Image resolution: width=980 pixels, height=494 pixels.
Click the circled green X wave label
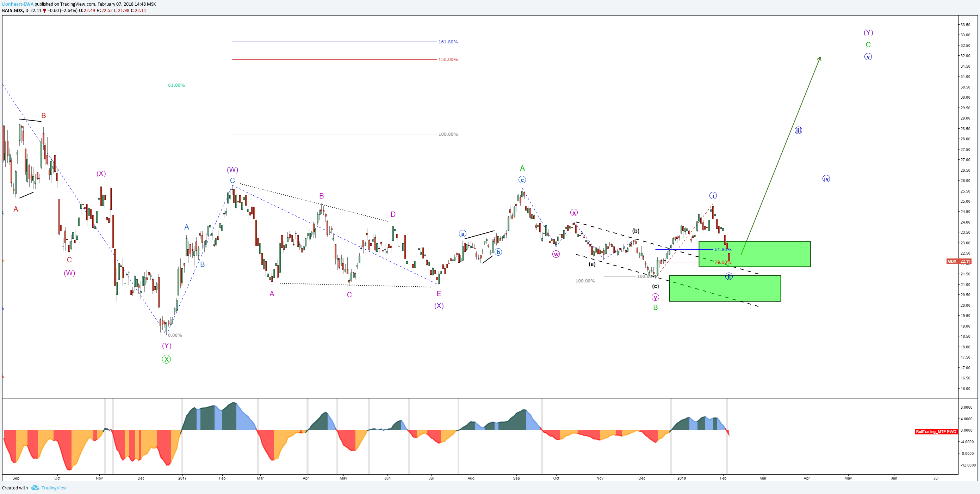coord(166,359)
